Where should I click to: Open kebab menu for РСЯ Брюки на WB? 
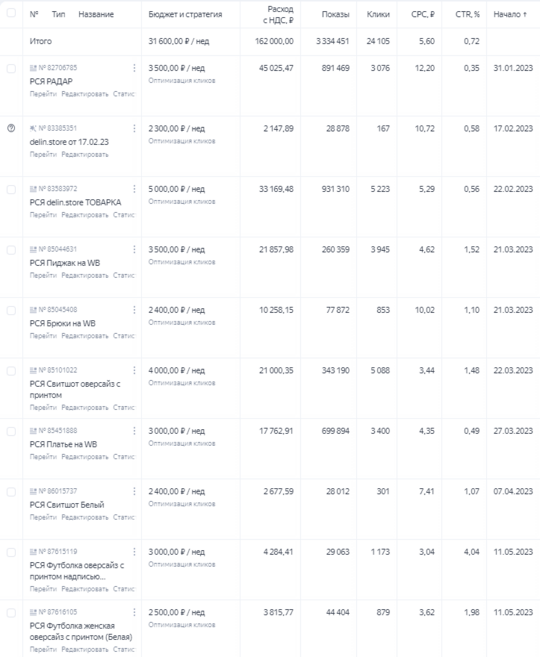pyautogui.click(x=134, y=310)
